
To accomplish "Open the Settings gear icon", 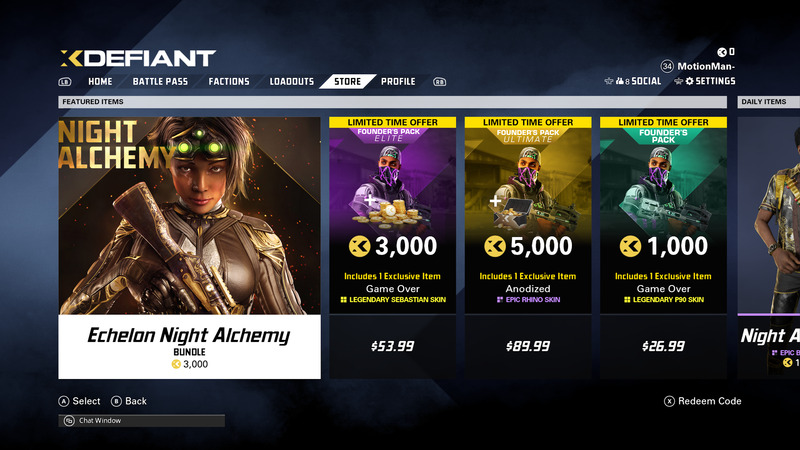I will (x=689, y=81).
